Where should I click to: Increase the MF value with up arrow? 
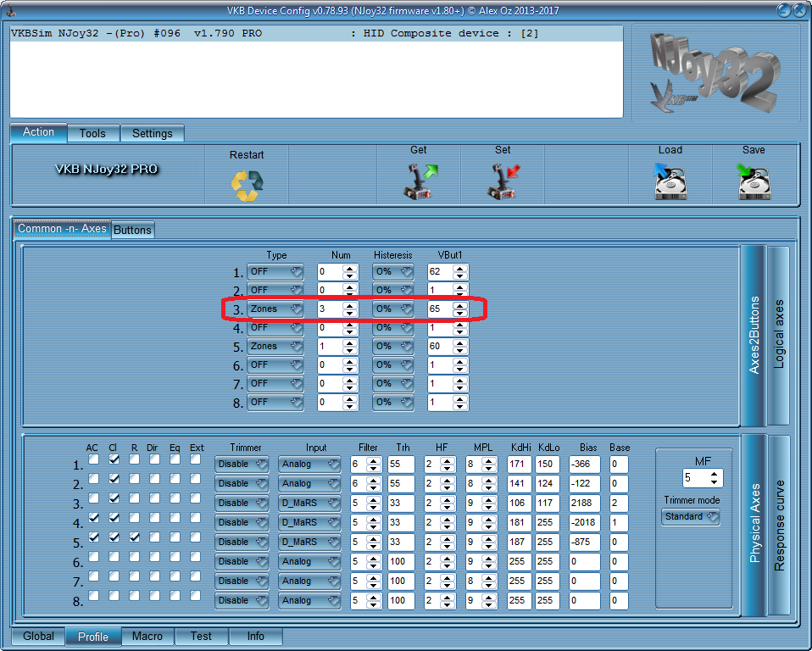tap(716, 474)
